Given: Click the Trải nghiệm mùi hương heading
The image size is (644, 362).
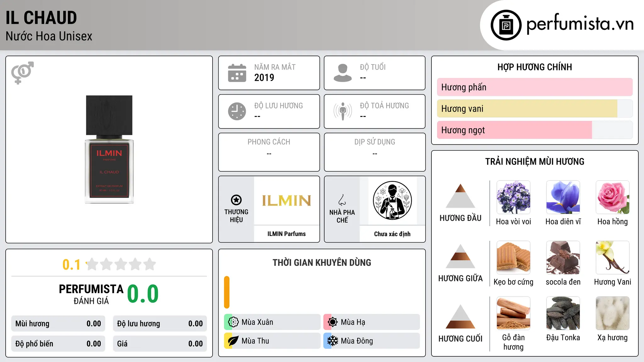Looking at the screenshot, I should point(535,162).
